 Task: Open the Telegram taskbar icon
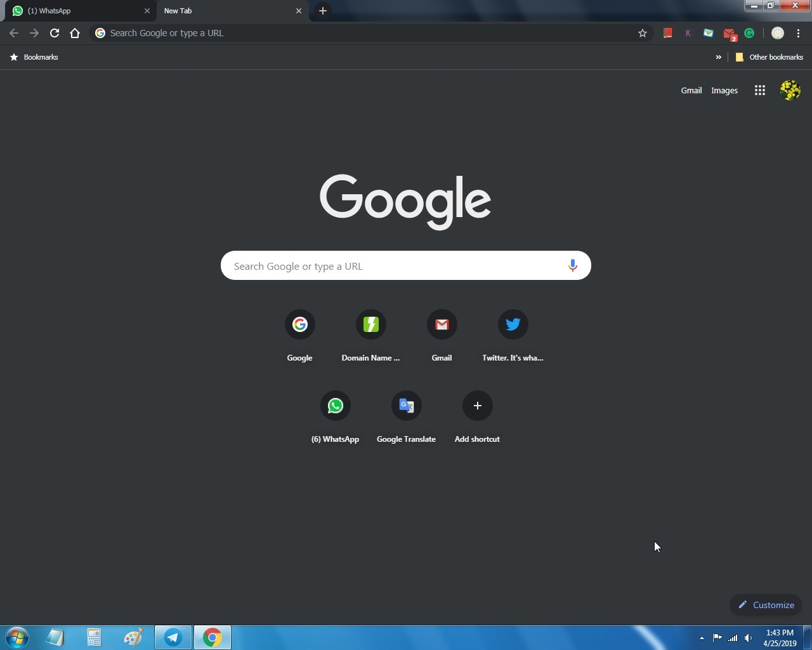click(173, 637)
